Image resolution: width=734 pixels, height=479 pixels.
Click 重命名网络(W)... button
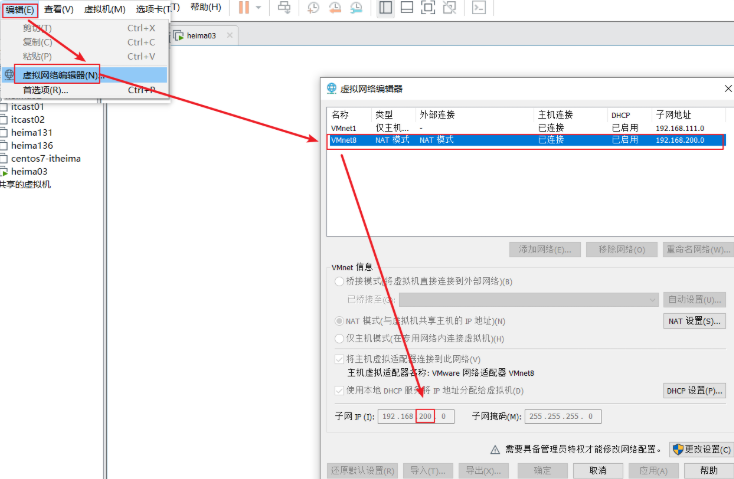point(698,250)
